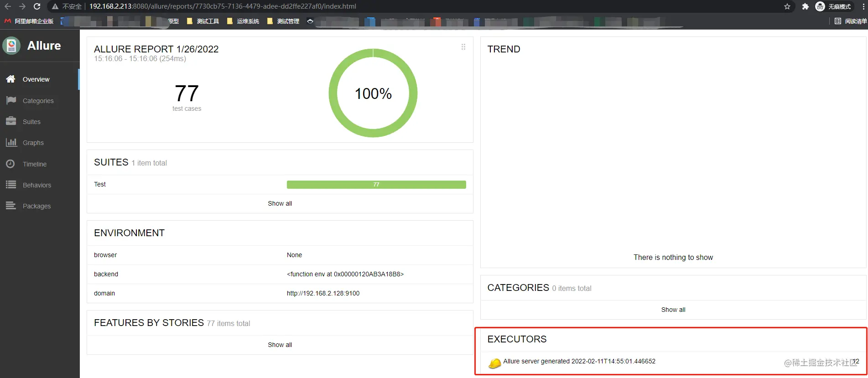Open the 测试工具 bookmark folder
This screenshot has height=378, width=868.
tap(203, 21)
